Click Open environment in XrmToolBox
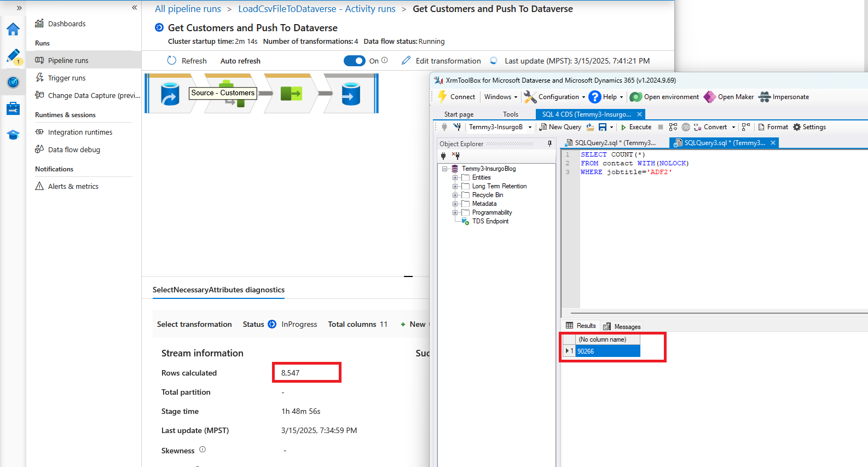868x467 pixels. coord(664,97)
